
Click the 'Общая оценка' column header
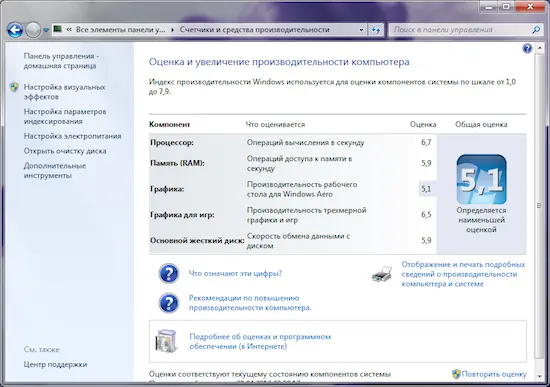click(x=481, y=125)
